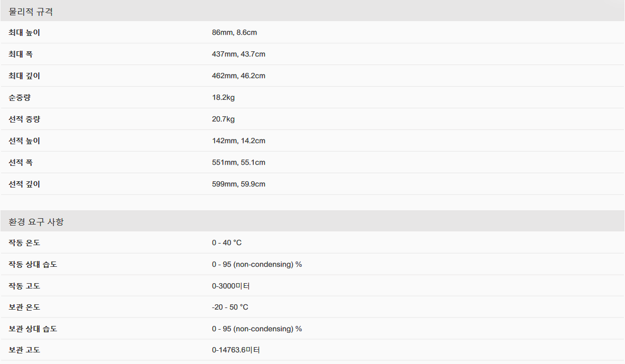Select the 최대 높이 label
The width and height of the screenshot is (625, 364).
coord(24,33)
